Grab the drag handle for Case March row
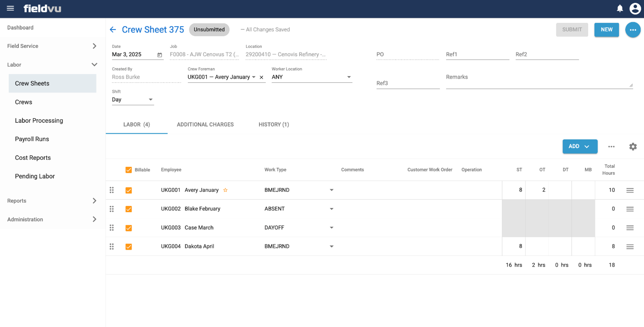Screen dimensions: 644x327 click(112, 228)
